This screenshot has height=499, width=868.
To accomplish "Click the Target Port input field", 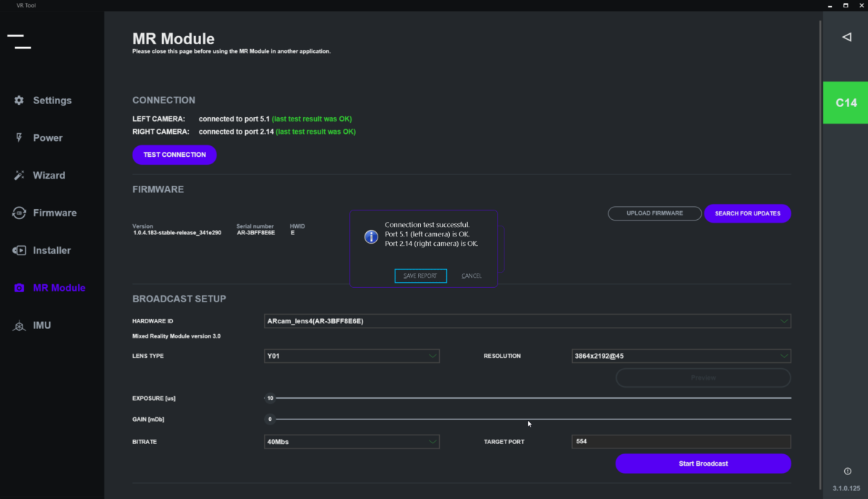I will click(681, 442).
